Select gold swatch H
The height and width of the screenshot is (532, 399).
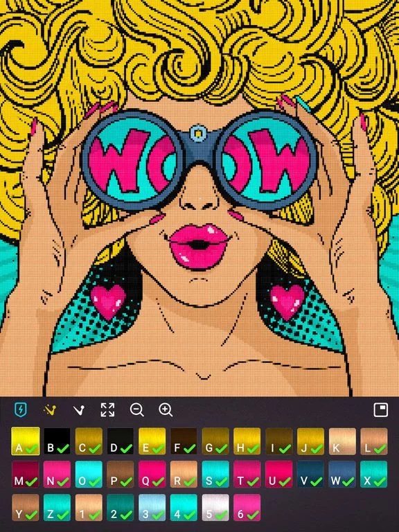247,441
